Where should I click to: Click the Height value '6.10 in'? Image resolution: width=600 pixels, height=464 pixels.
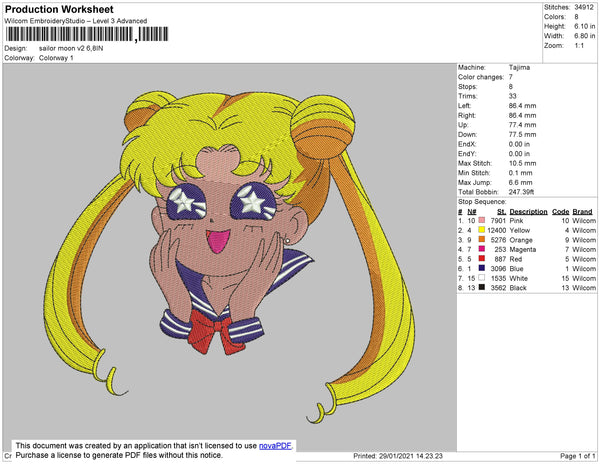click(584, 26)
